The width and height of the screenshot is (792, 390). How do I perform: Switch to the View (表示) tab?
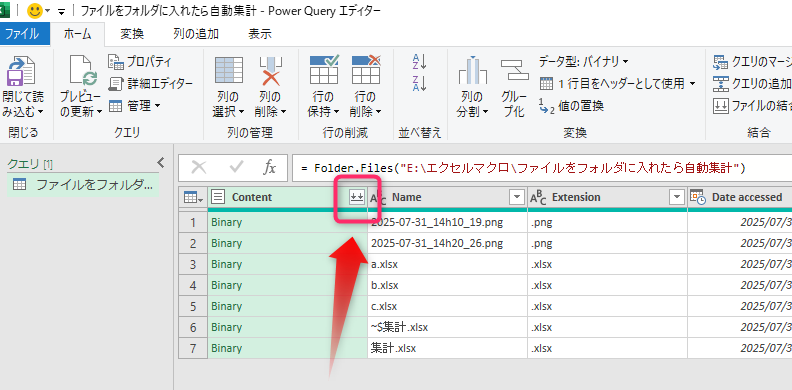click(260, 34)
